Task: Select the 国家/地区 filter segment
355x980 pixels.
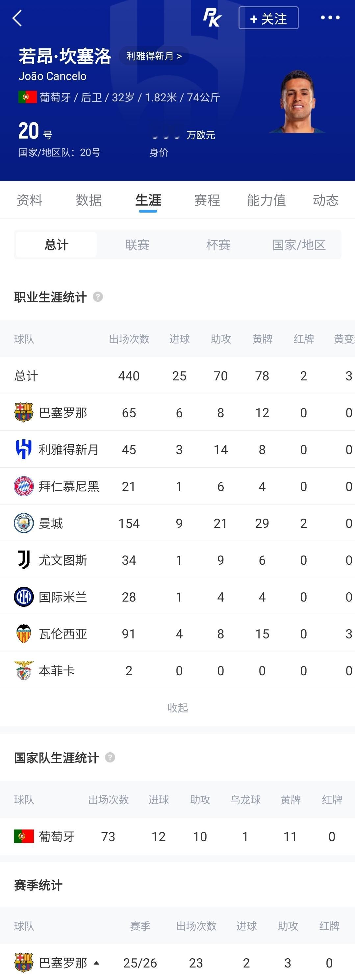Action: (299, 245)
